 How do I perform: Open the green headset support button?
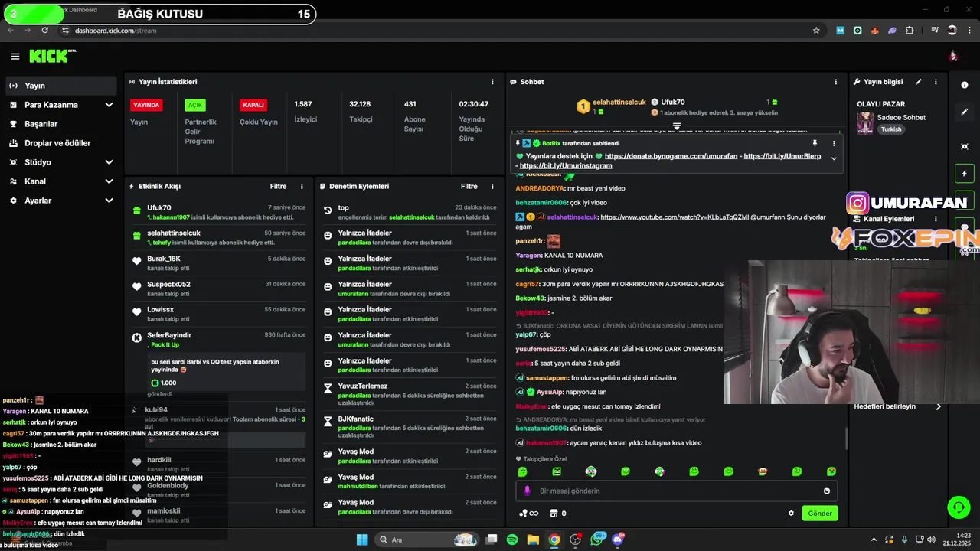pos(958,507)
